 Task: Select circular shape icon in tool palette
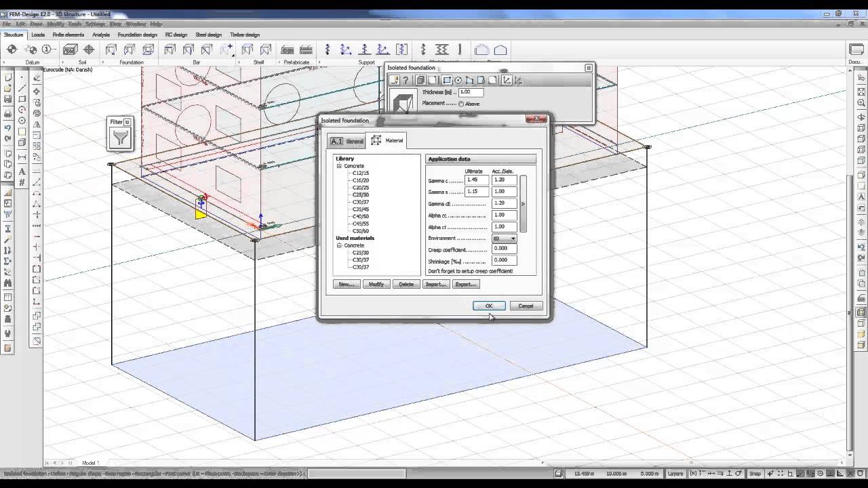click(x=458, y=80)
